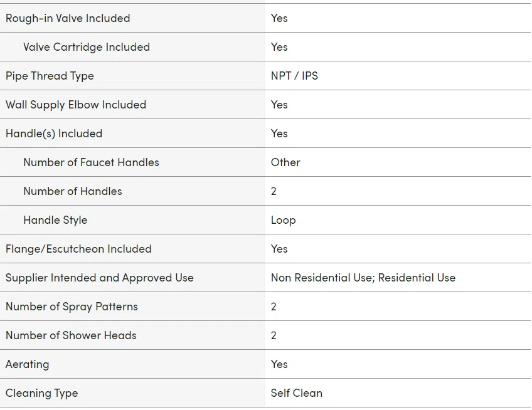Click Supplier Intended and Approved Use label
This screenshot has height=410, width=532.
click(99, 278)
